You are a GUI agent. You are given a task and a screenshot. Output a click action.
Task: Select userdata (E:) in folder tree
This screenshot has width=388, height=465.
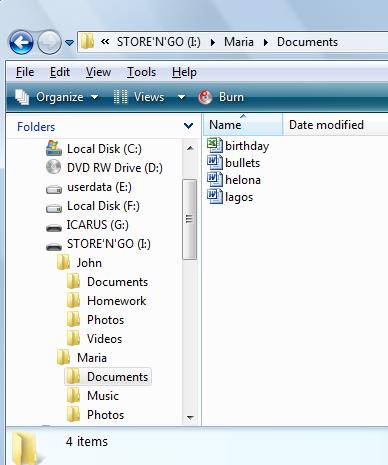point(99,187)
